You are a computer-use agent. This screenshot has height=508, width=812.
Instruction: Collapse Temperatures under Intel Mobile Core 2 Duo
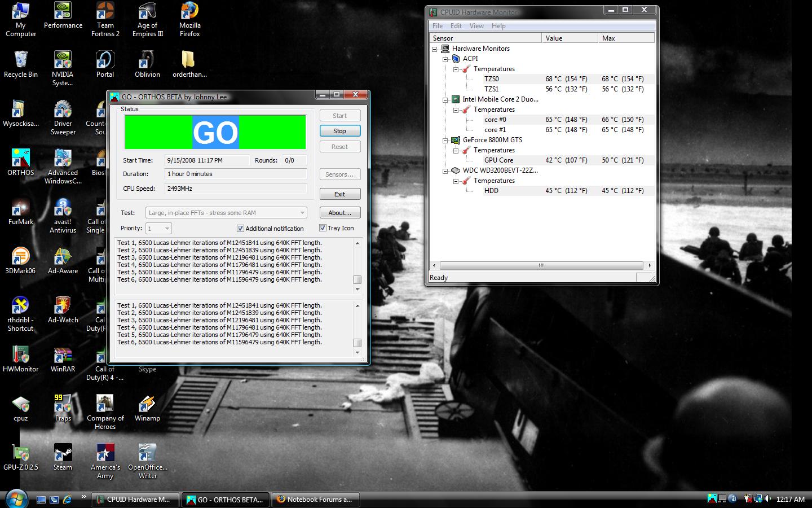pyautogui.click(x=456, y=110)
